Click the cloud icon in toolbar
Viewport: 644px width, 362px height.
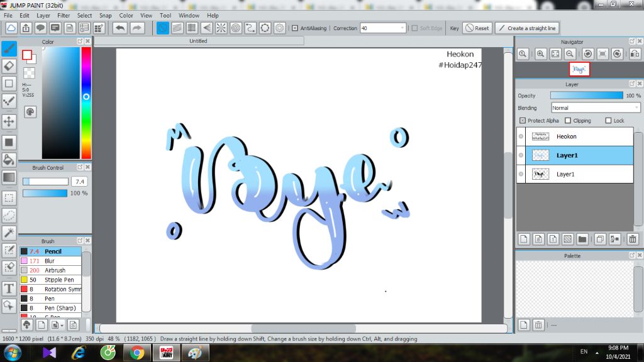click(11, 28)
